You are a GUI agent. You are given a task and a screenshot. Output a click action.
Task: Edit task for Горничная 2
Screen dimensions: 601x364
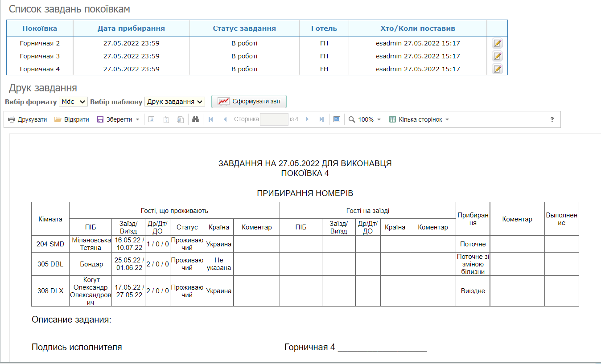tap(497, 43)
